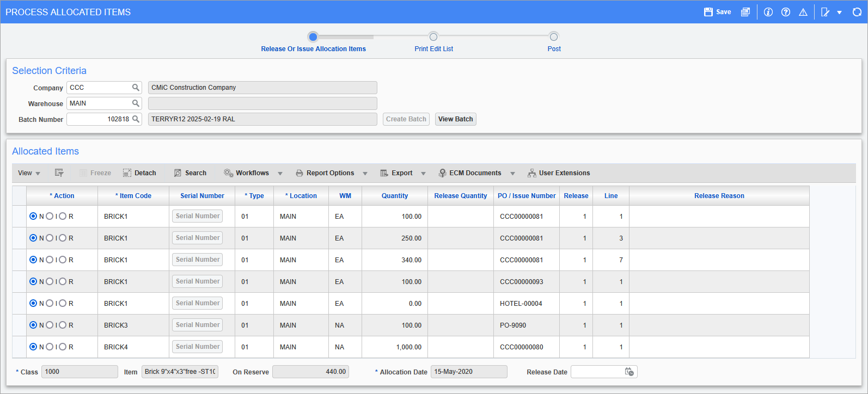This screenshot has width=868, height=394.
Task: Select R for BRICK4 row
Action: point(63,347)
